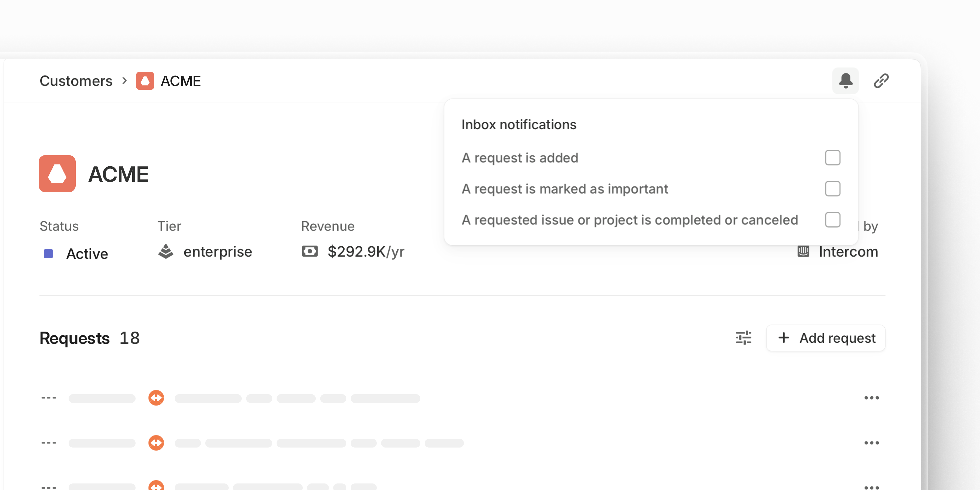Select Customers in the breadcrumb
The width and height of the screenshot is (980, 490).
pyautogui.click(x=76, y=81)
